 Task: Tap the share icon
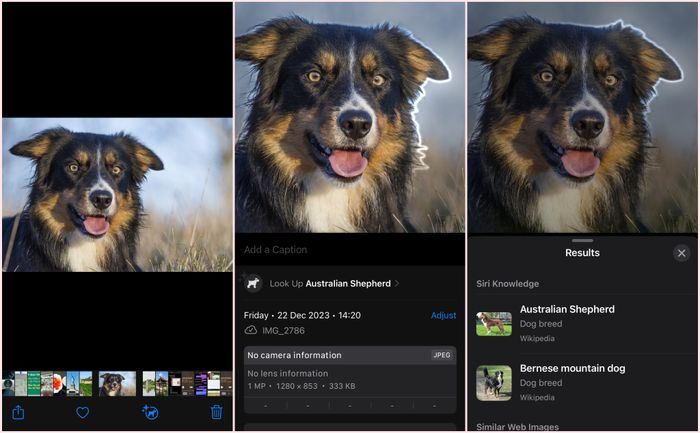pos(18,412)
